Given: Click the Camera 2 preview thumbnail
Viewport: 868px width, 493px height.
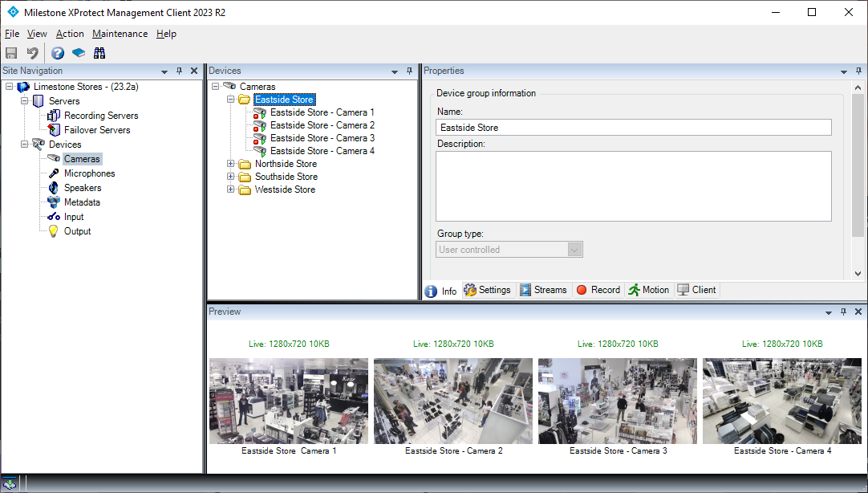Looking at the screenshot, I should click(453, 401).
